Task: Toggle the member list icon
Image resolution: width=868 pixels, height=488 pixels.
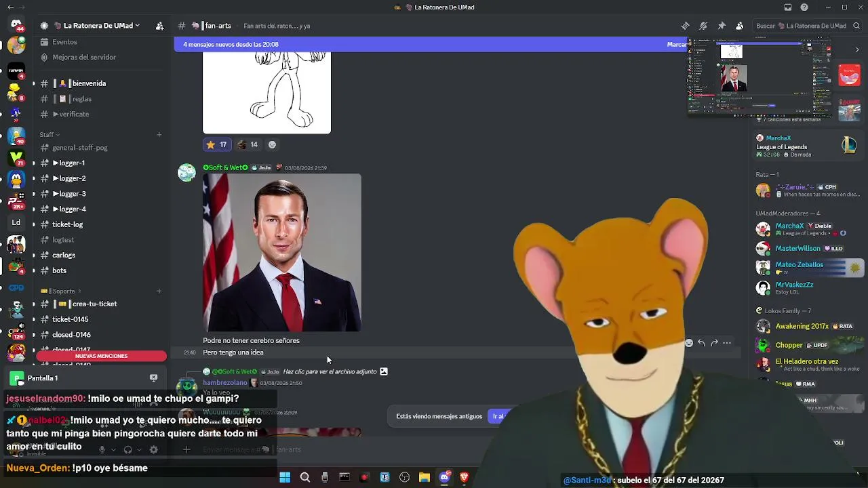Action: click(x=740, y=26)
